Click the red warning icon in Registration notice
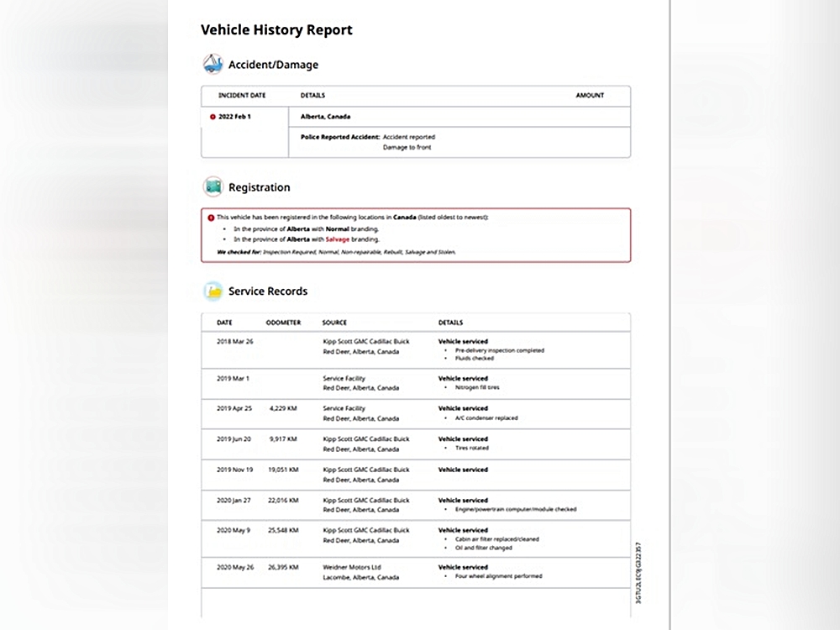Viewport: 840px width, 630px height. click(211, 217)
